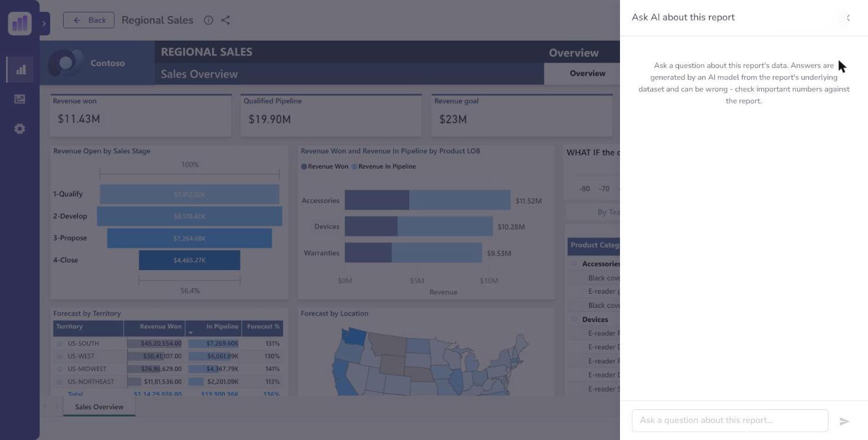
Task: Click the app logo in sidebar
Action: click(19, 24)
